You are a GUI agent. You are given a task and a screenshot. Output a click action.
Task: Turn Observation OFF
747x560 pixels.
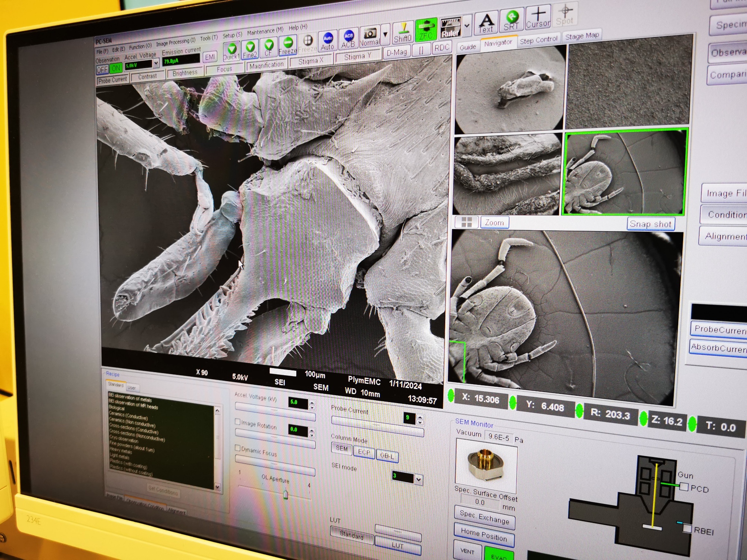point(102,70)
